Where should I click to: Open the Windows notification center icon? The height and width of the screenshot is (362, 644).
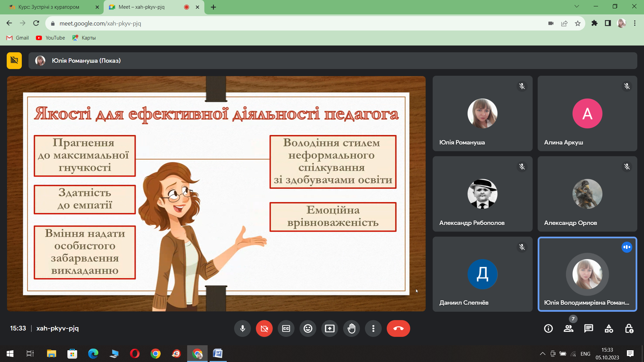tap(630, 354)
